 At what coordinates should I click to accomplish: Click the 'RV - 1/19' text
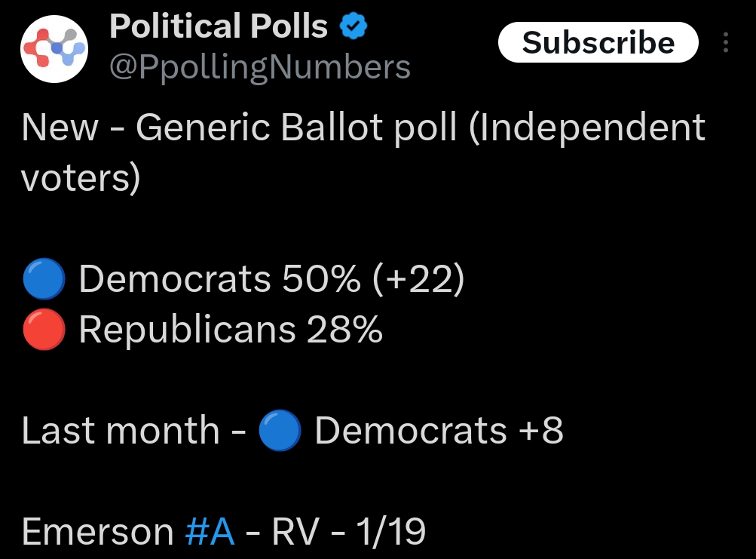click(348, 532)
